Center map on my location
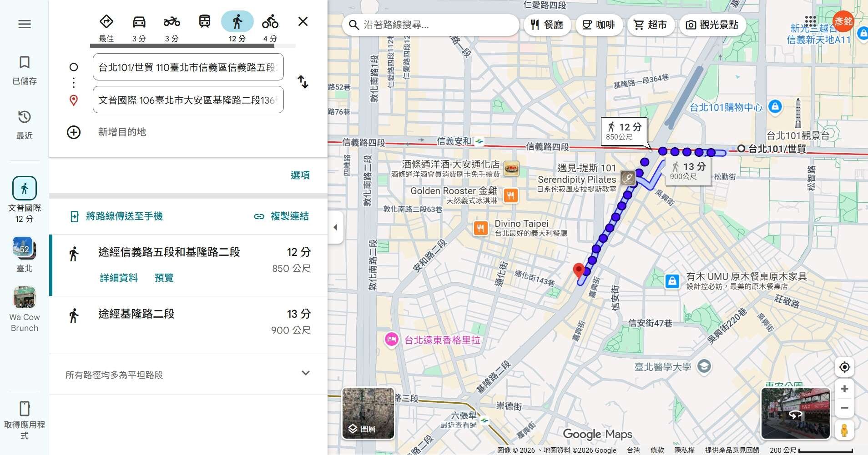The height and width of the screenshot is (455, 868). click(x=844, y=367)
